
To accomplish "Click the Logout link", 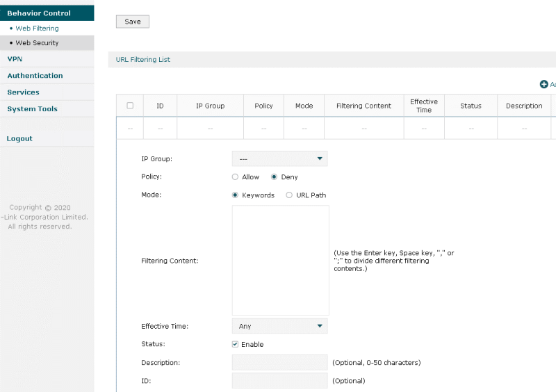I will tap(19, 139).
